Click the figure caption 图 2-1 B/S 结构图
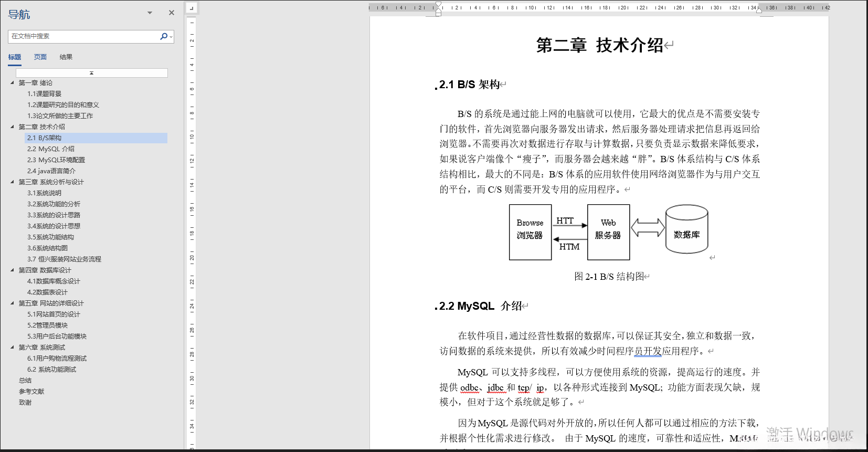Viewport: 868px width, 452px height. [x=609, y=277]
